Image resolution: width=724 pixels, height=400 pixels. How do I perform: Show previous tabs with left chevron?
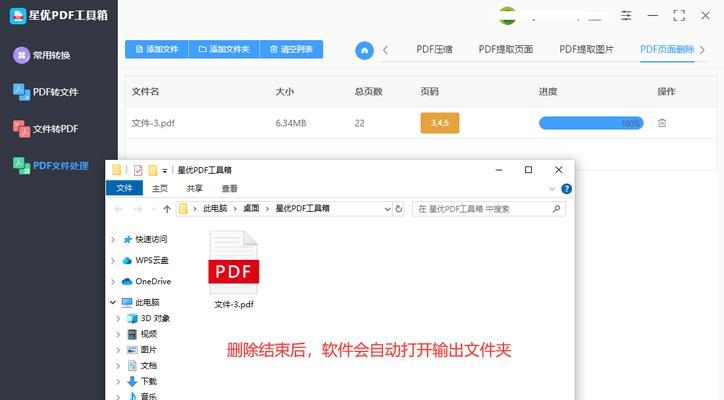pos(386,50)
